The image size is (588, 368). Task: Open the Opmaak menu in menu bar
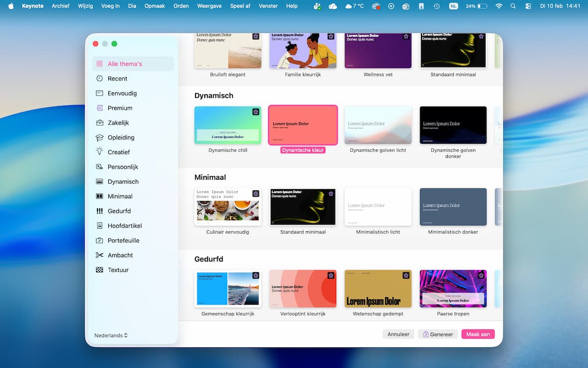pyautogui.click(x=155, y=6)
